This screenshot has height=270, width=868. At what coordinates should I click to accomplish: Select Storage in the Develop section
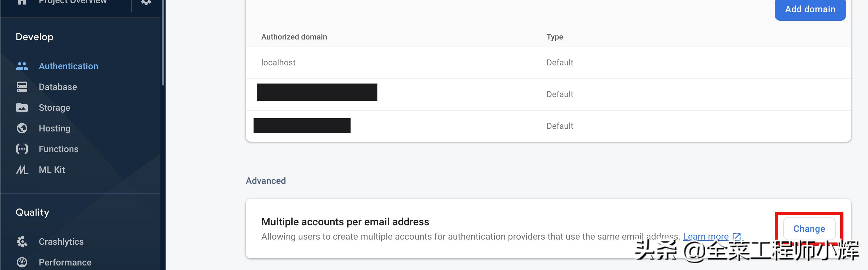pyautogui.click(x=54, y=108)
